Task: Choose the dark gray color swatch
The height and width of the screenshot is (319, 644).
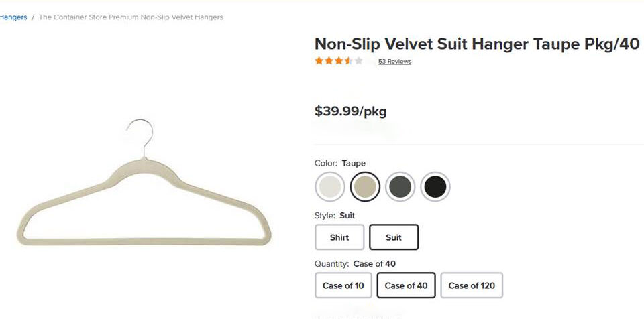Action: coord(400,187)
